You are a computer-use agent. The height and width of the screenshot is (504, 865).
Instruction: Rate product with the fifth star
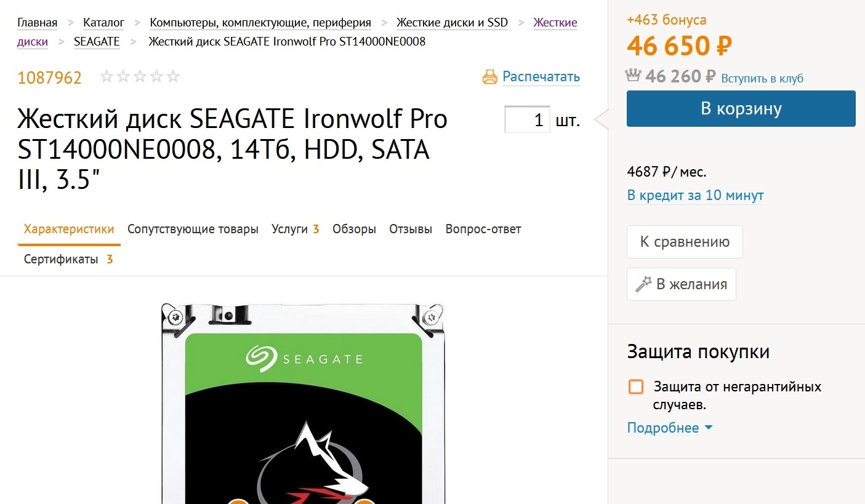(173, 77)
